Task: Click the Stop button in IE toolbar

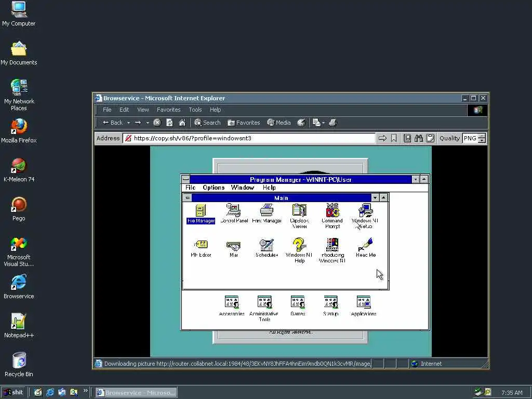Action: coord(157,123)
